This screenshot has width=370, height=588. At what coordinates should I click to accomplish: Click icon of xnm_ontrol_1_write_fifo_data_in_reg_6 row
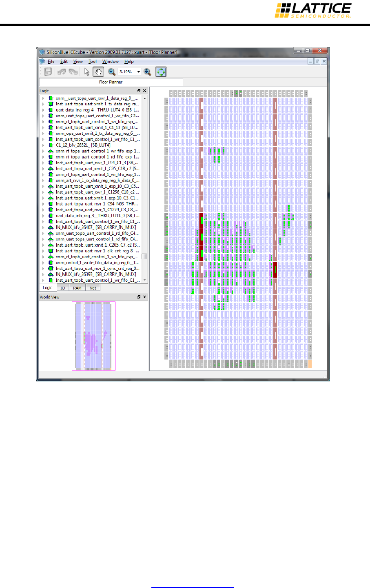click(51, 263)
